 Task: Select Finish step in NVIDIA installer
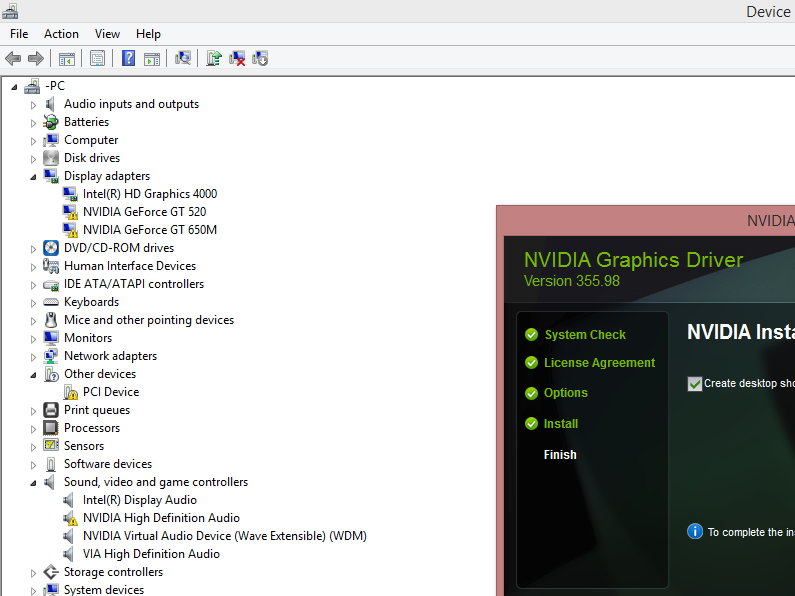click(x=560, y=455)
